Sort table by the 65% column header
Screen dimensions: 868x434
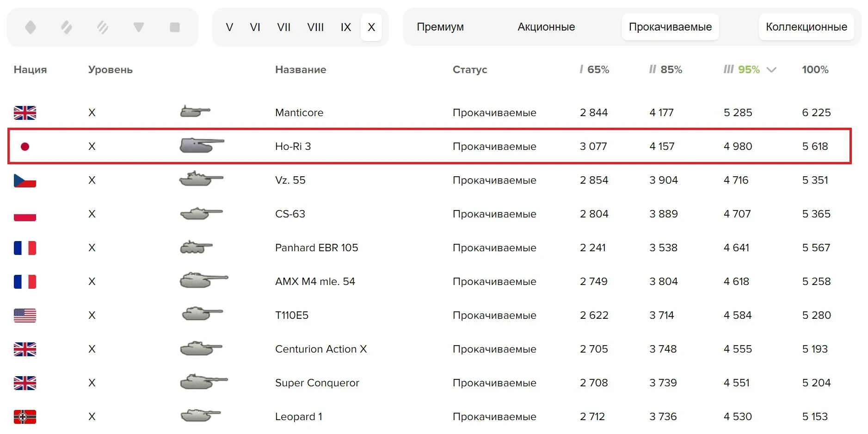click(x=595, y=70)
